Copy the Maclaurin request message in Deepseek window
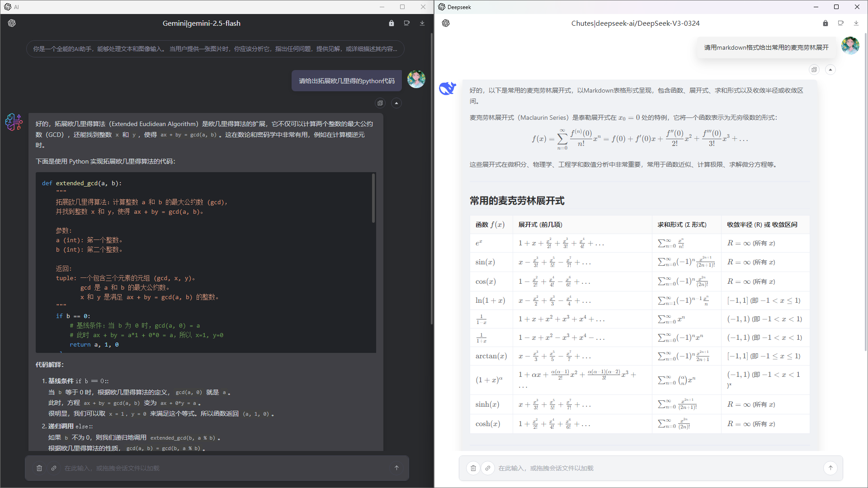Screen dimensions: 868x488 pyautogui.click(x=814, y=70)
